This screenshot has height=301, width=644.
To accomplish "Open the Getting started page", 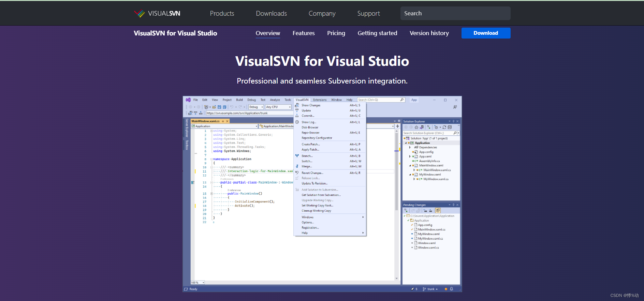I will [377, 33].
